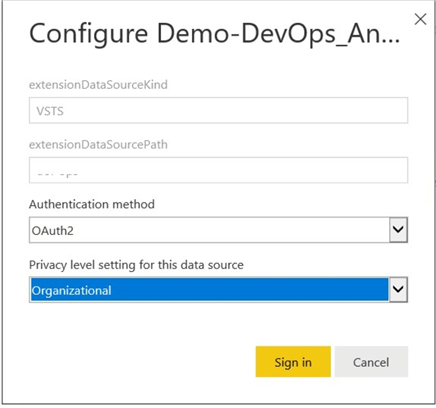Open the Authentication method dropdown arrow
The height and width of the screenshot is (408, 436).
click(x=398, y=230)
